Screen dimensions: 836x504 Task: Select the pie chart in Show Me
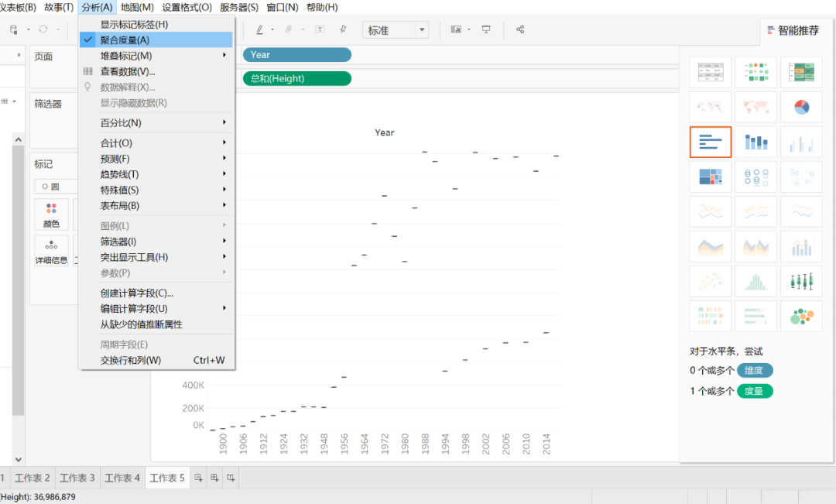(x=801, y=107)
